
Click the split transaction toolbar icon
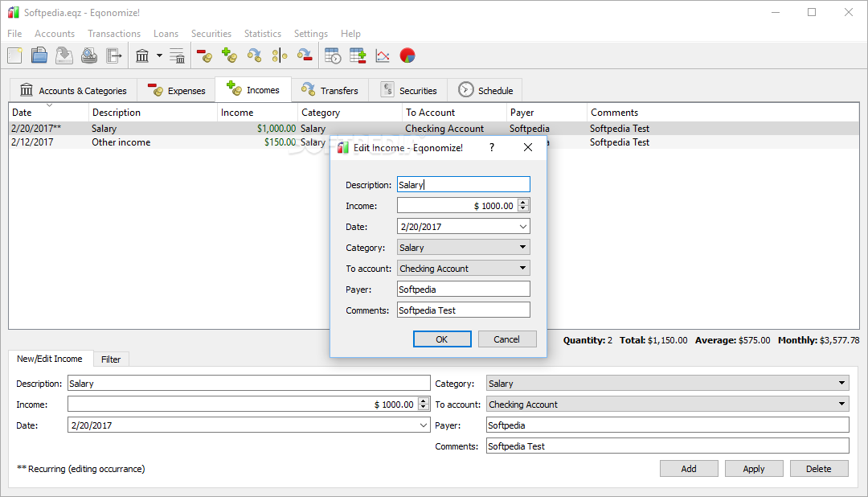point(280,55)
